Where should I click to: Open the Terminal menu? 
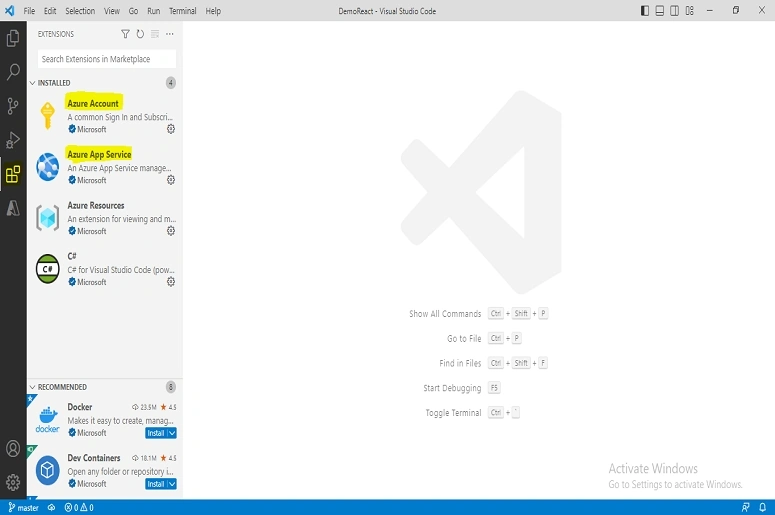183,11
